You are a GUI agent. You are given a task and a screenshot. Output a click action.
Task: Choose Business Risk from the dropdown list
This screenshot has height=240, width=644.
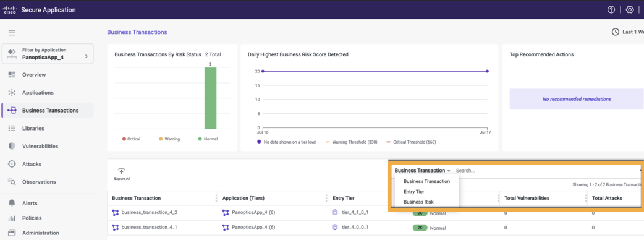pos(418,202)
